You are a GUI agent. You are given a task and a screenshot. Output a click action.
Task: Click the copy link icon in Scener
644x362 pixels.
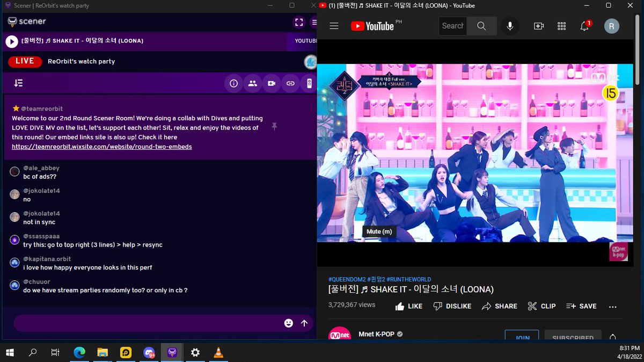click(290, 83)
